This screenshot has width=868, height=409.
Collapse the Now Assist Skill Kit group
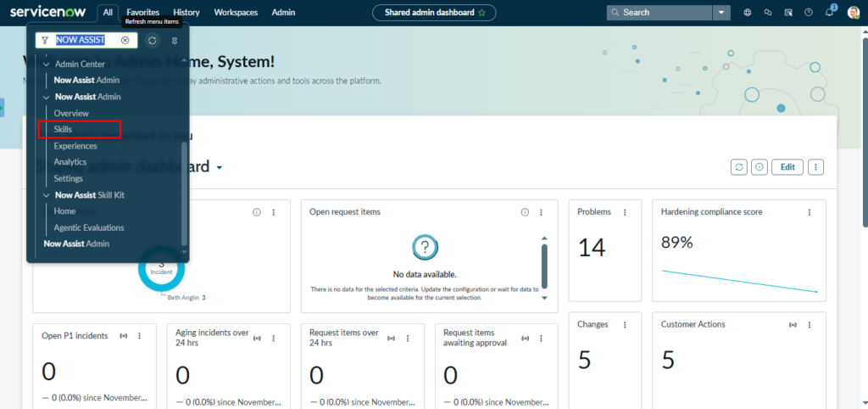click(47, 195)
